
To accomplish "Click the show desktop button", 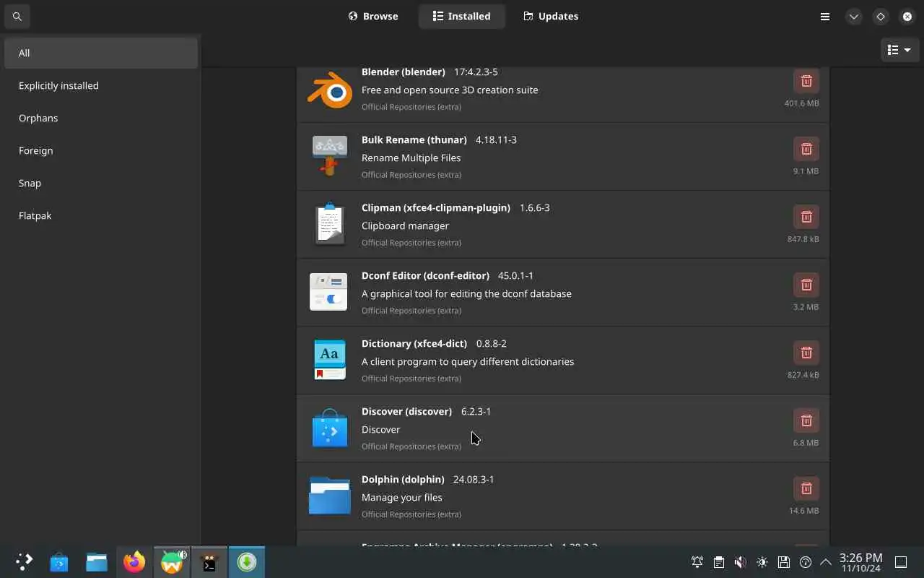I will pos(901,562).
